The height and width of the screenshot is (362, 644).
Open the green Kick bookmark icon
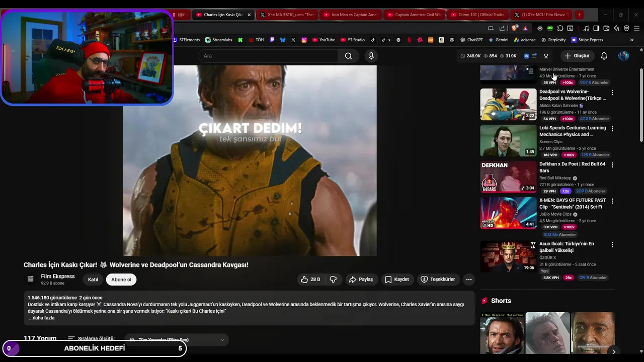tap(240, 40)
